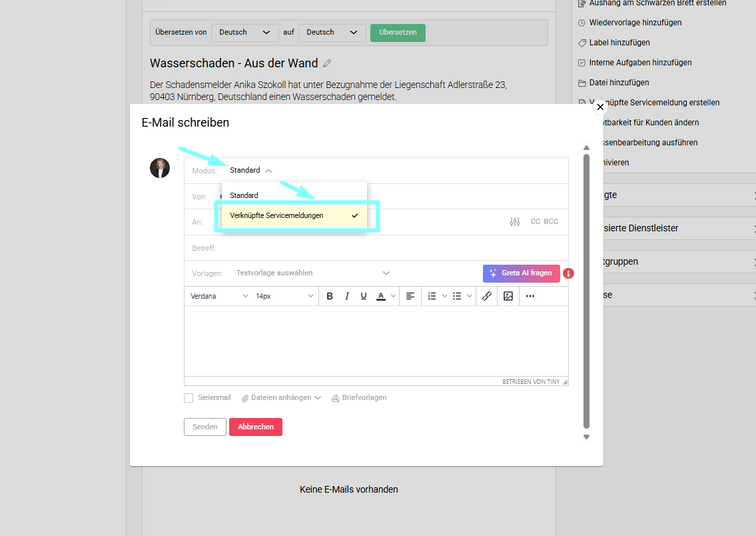
Task: Open numbered list style options arrow
Action: (x=444, y=296)
